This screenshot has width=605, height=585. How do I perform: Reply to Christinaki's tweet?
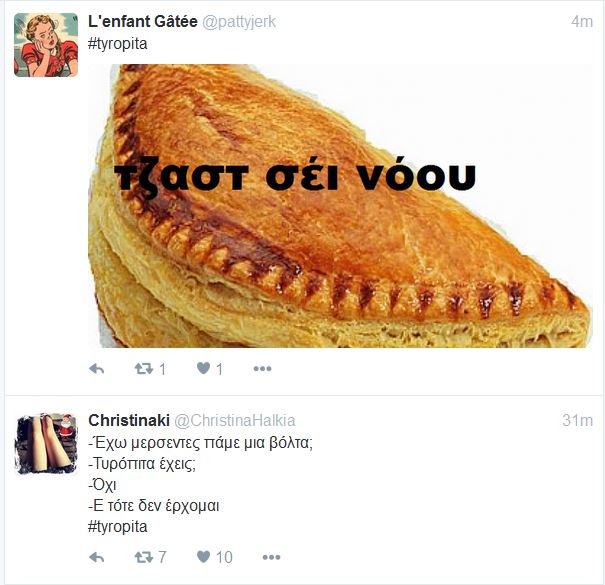[x=96, y=557]
